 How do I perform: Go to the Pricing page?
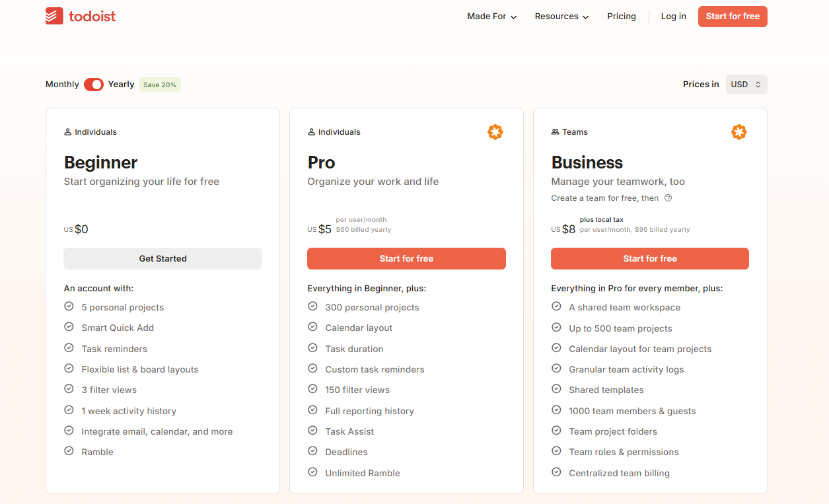point(622,17)
